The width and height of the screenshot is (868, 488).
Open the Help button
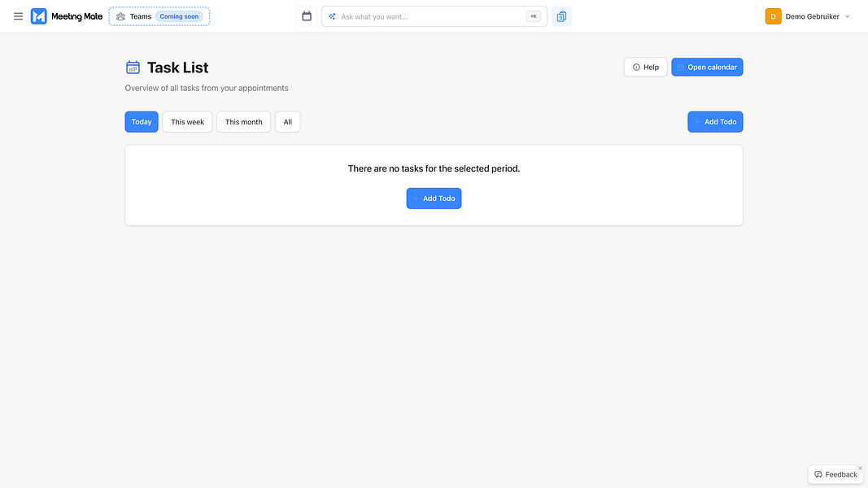(645, 68)
